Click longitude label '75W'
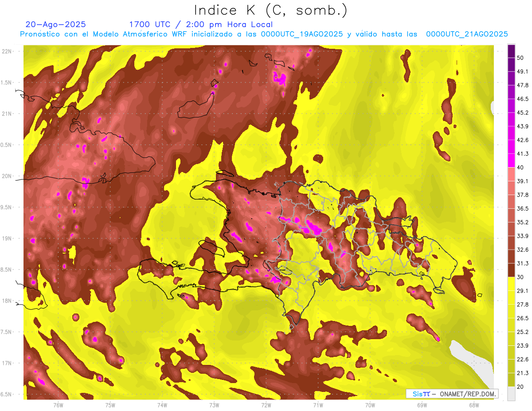Screen dimensions: 532x411 pyautogui.click(x=110, y=405)
